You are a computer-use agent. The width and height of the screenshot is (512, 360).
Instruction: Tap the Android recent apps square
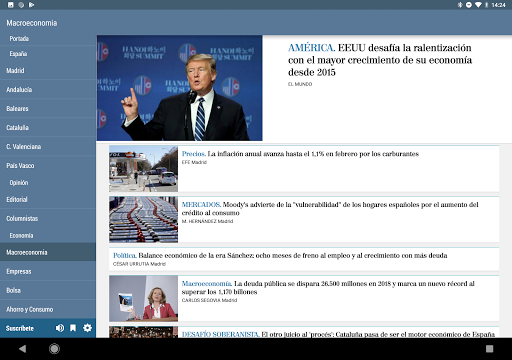pos(489,349)
